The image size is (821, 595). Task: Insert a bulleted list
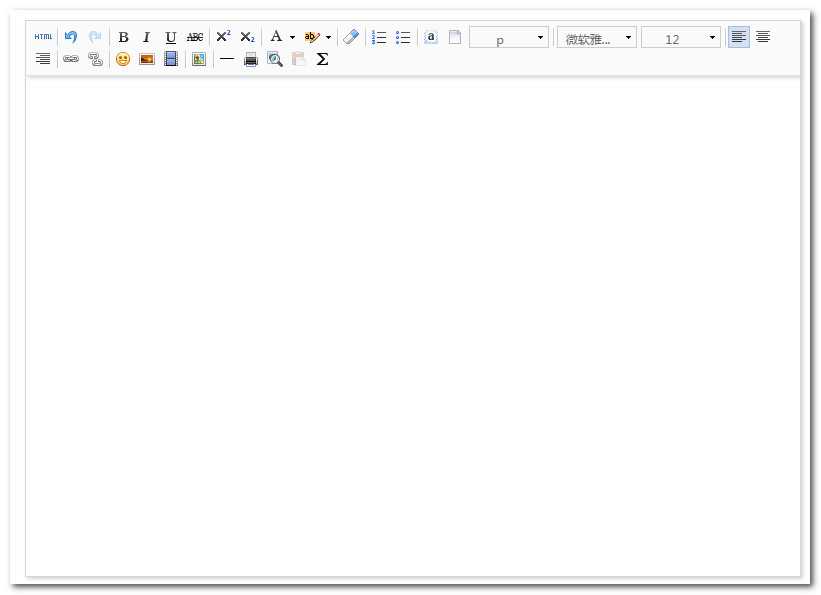tap(403, 37)
